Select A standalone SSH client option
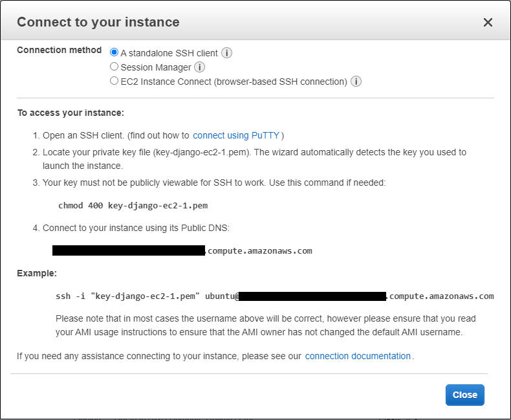Image resolution: width=511 pixels, height=420 pixels. click(x=114, y=52)
